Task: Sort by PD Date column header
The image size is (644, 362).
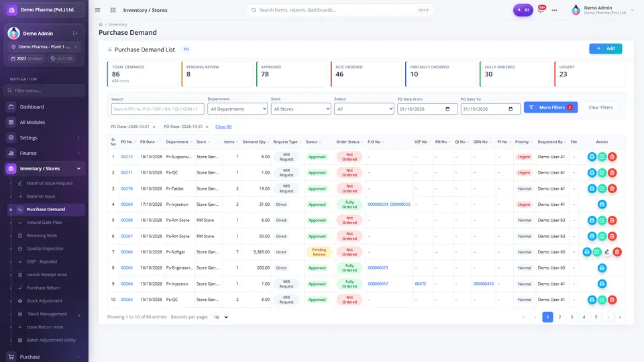Action: pyautogui.click(x=150, y=142)
